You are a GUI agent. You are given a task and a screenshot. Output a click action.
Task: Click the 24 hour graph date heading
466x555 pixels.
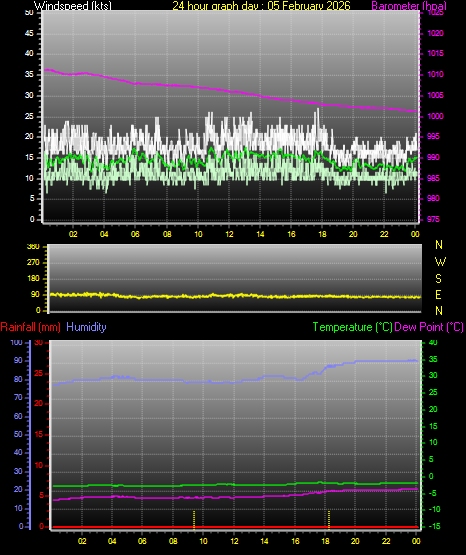pyautogui.click(x=261, y=6)
